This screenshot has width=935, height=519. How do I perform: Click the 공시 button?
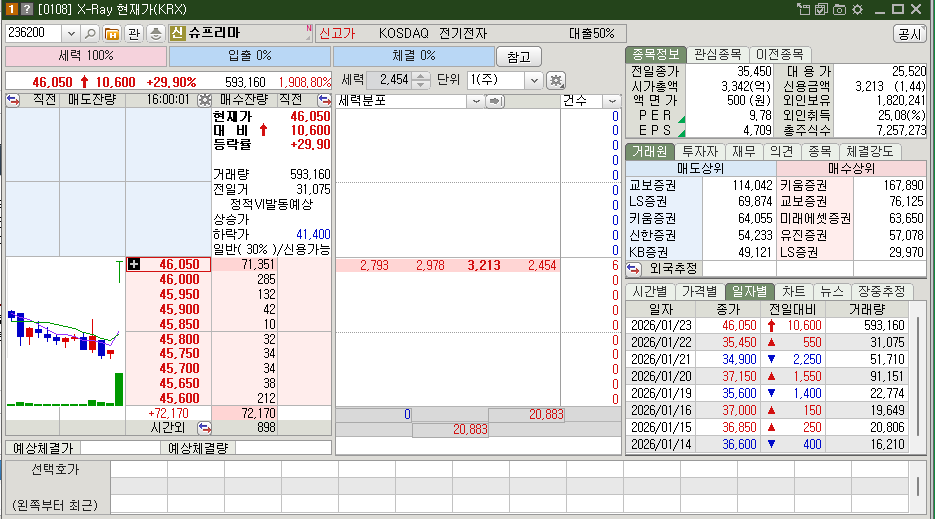pyautogui.click(x=909, y=34)
